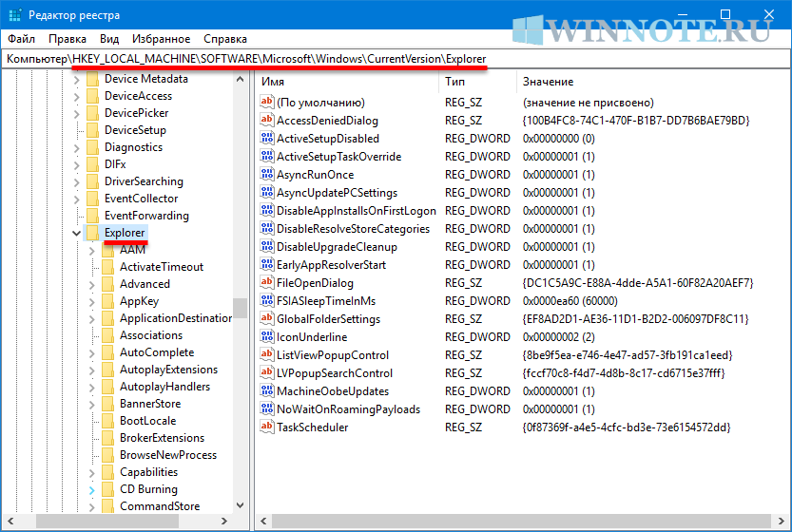Select the ActivateTimeout subkey

(161, 267)
